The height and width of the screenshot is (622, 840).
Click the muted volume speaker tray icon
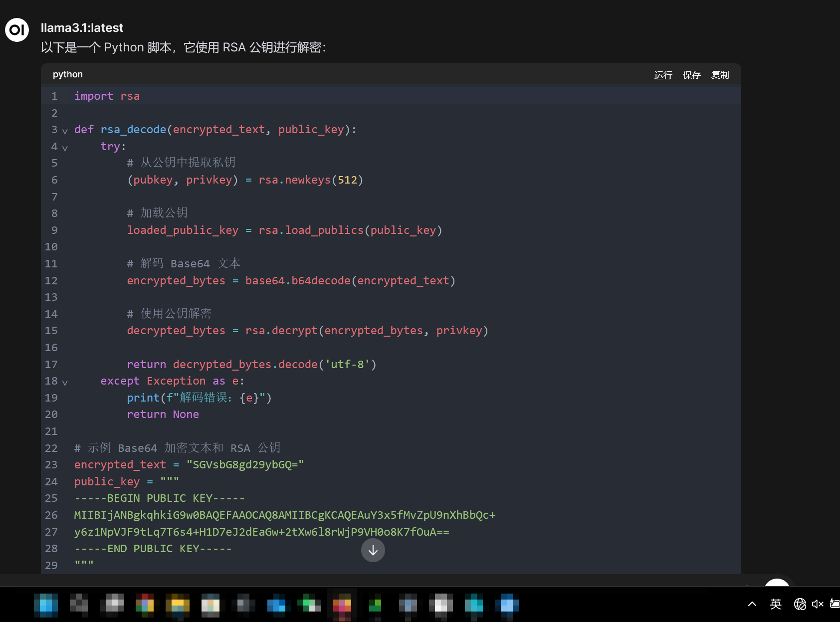tap(818, 604)
